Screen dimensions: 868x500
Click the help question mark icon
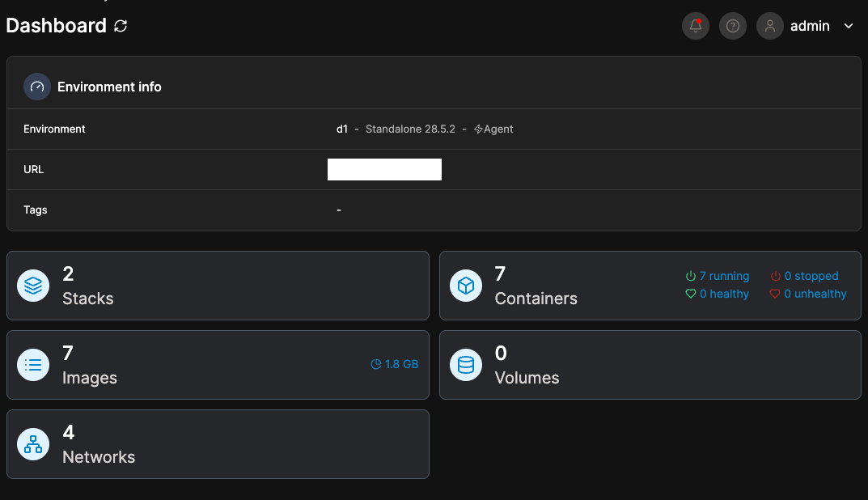point(733,26)
